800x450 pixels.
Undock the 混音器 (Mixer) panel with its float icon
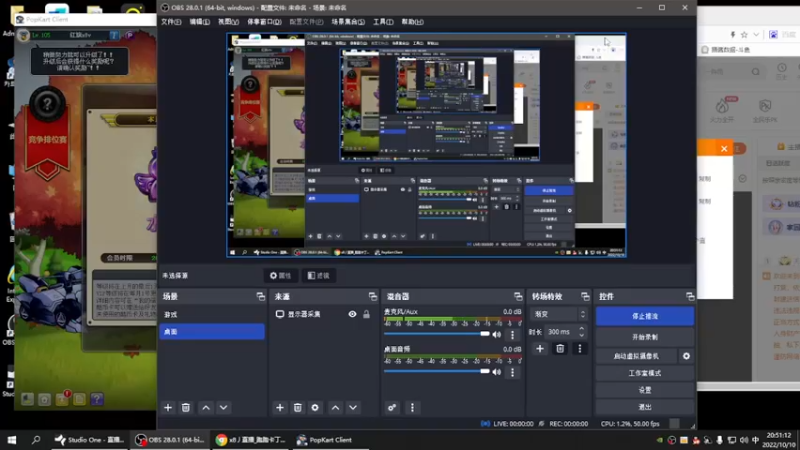(x=518, y=296)
